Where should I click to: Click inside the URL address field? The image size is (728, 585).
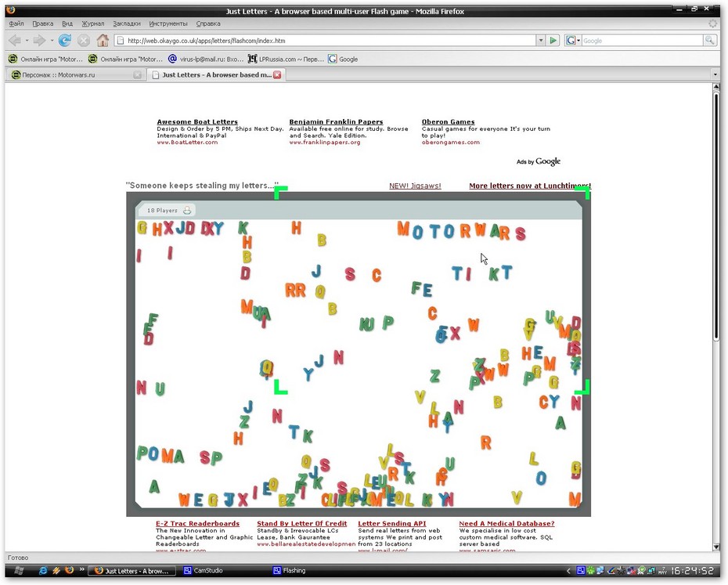pos(325,41)
